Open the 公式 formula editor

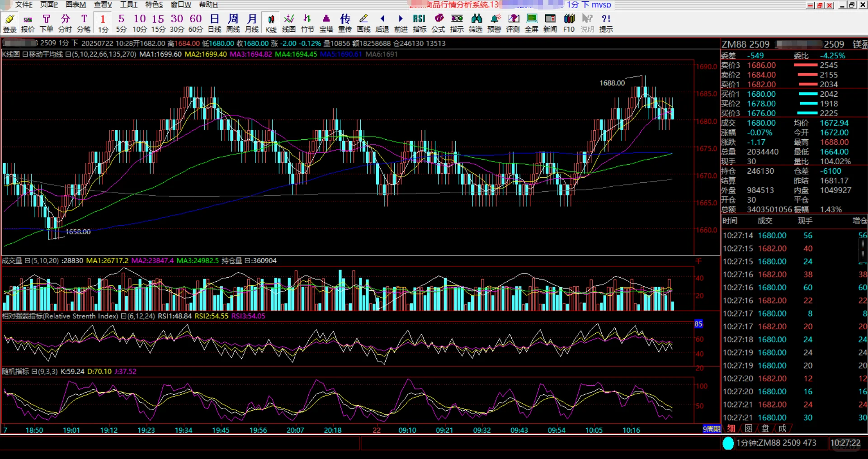tap(439, 23)
